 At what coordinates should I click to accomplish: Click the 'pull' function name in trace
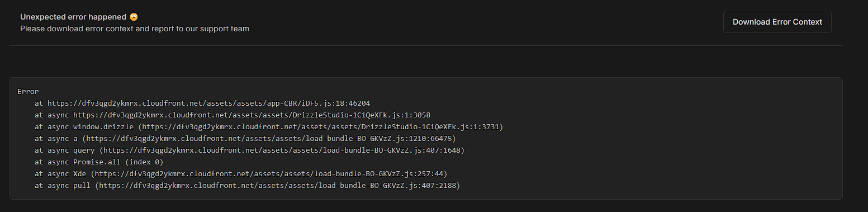coord(82,186)
